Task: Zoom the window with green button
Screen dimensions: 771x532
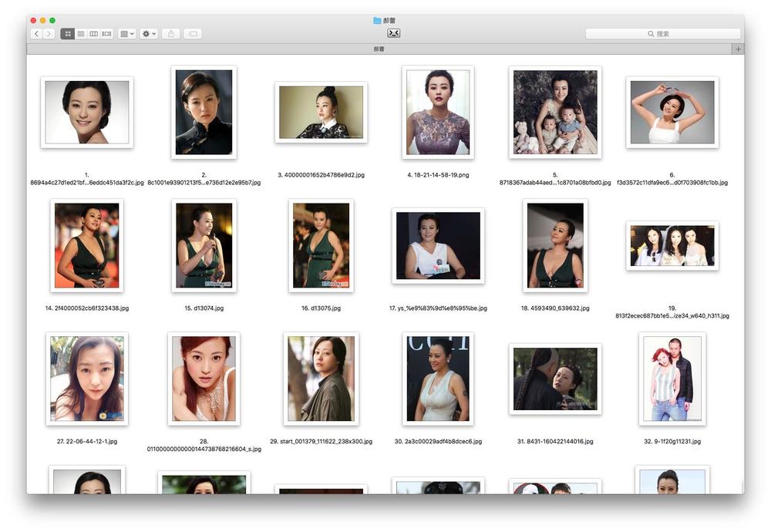Action: (x=52, y=20)
